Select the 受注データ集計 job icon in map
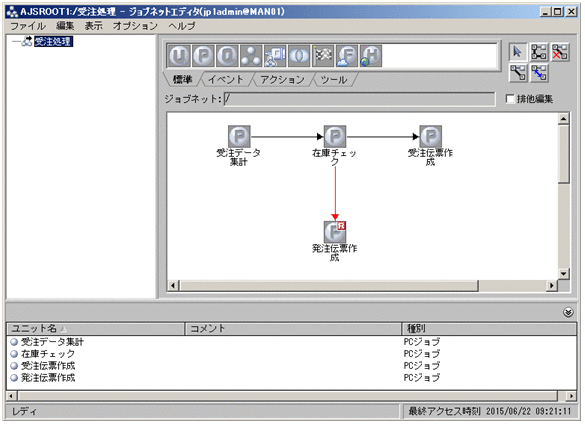This screenshot has width=585, height=425. pos(239,136)
